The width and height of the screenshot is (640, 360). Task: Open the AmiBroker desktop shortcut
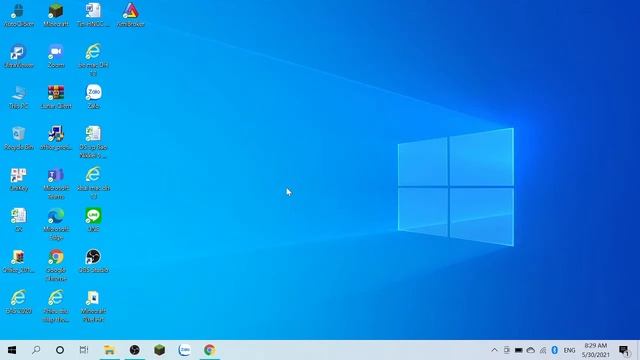[x=131, y=15]
